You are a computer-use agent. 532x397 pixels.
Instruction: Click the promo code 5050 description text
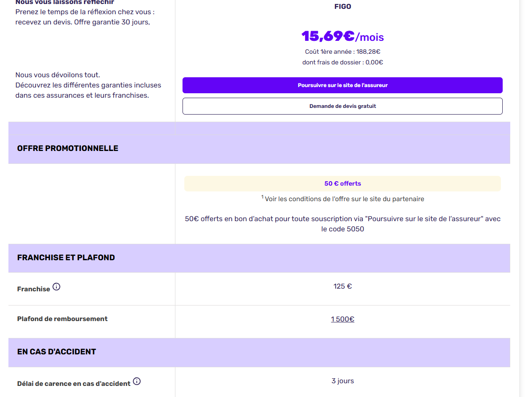point(342,224)
